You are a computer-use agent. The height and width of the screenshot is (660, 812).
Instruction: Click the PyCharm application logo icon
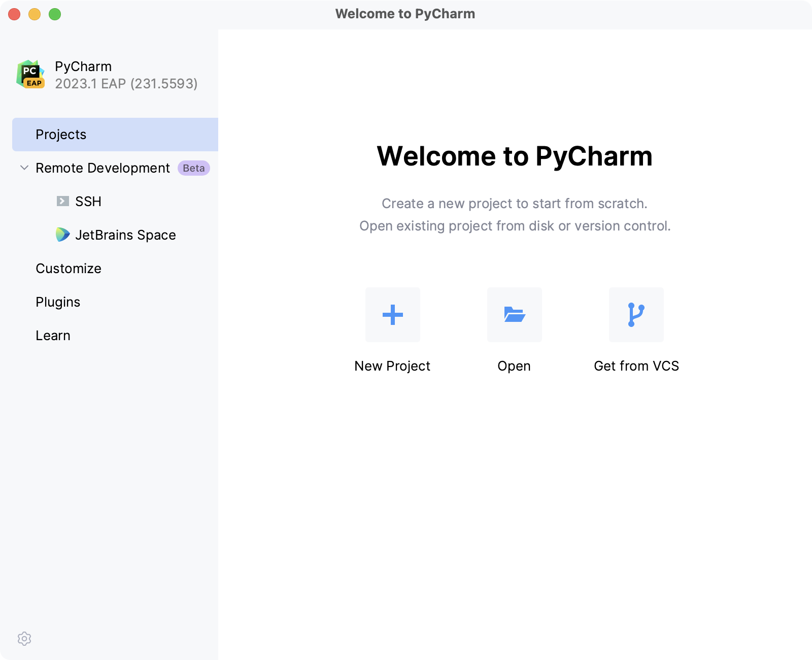30,74
